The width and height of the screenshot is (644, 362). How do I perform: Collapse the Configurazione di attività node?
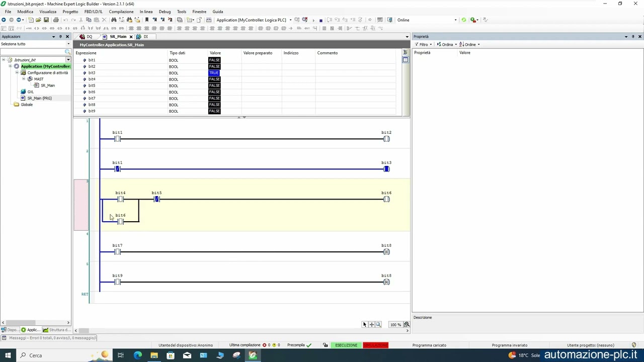[17, 72]
